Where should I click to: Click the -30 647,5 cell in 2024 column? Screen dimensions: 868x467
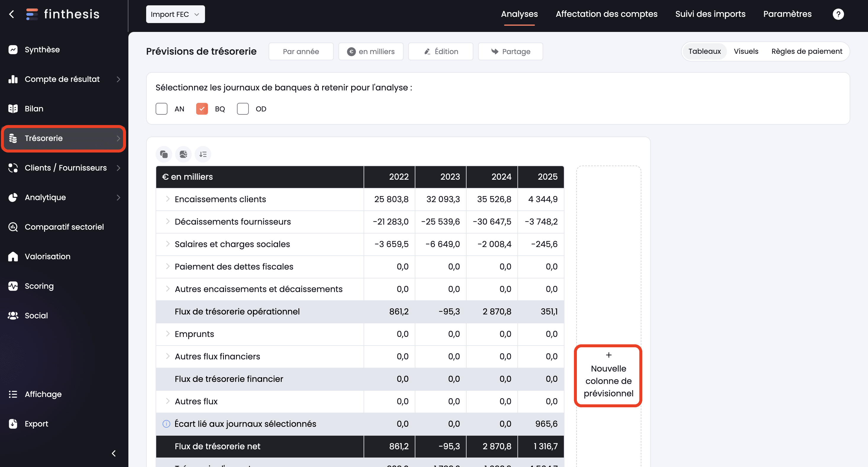(492, 222)
